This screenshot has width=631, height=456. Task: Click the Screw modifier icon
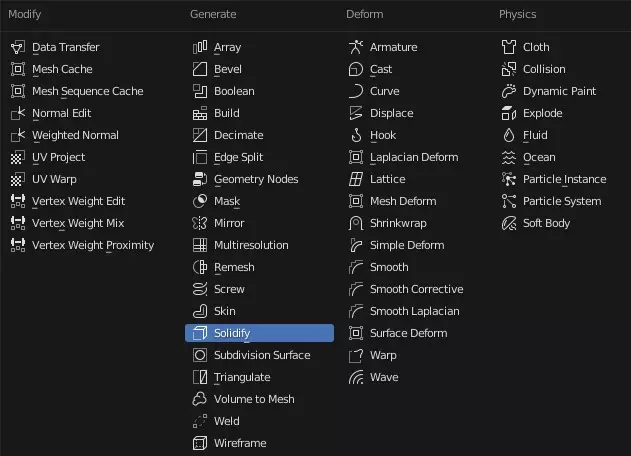(200, 289)
